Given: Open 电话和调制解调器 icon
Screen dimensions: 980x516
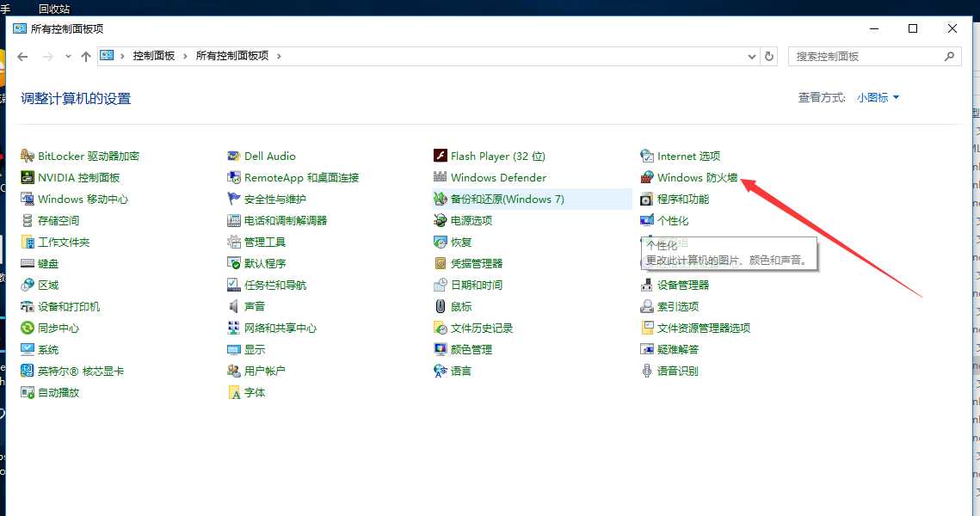Looking at the screenshot, I should click(x=234, y=220).
